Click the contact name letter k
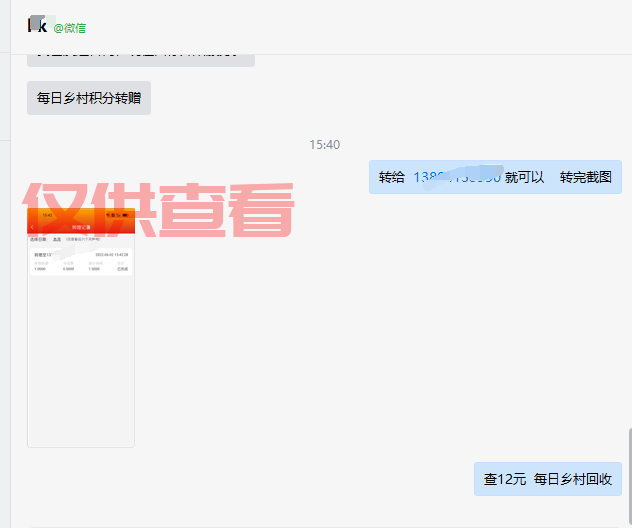Screen dimensions: 632x528 tap(43, 26)
